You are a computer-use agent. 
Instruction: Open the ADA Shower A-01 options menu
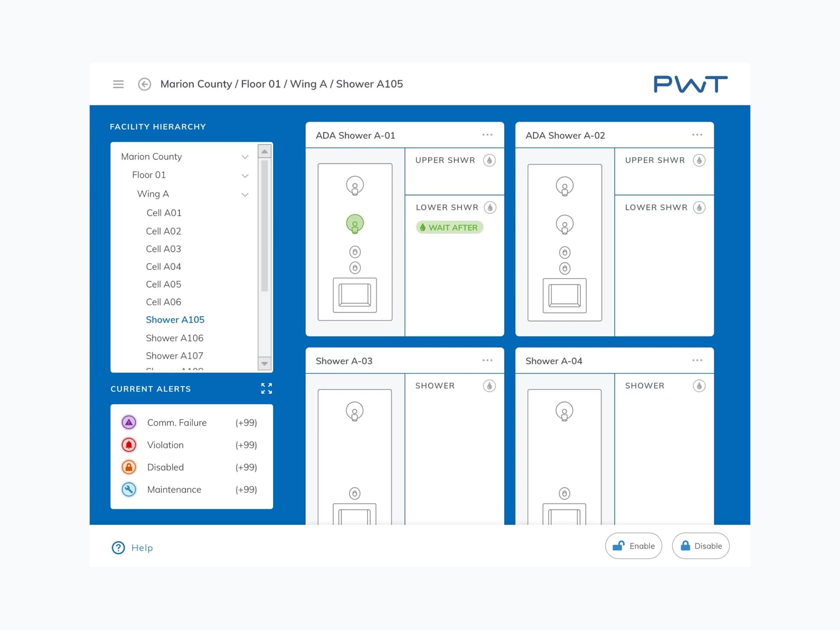click(x=487, y=135)
